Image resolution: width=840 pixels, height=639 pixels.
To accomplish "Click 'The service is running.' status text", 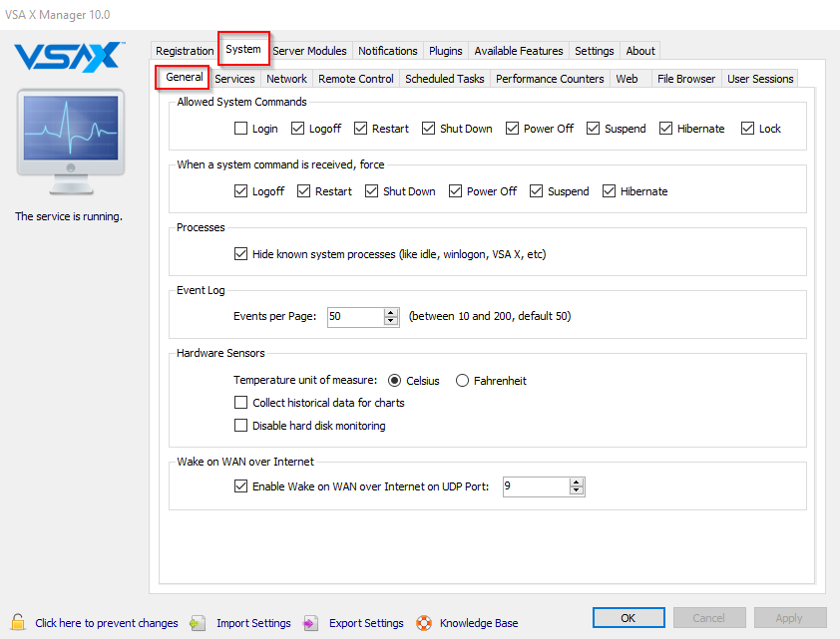I will pos(69,216).
